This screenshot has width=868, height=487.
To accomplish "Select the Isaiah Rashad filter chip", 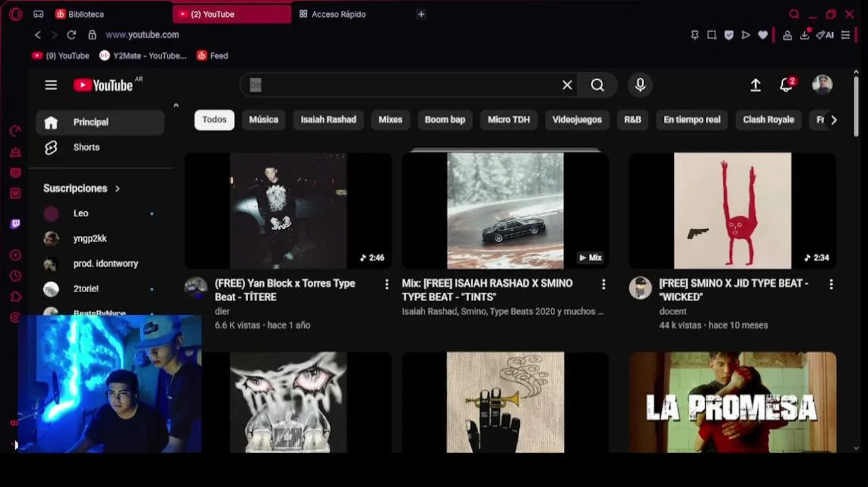I will (329, 119).
